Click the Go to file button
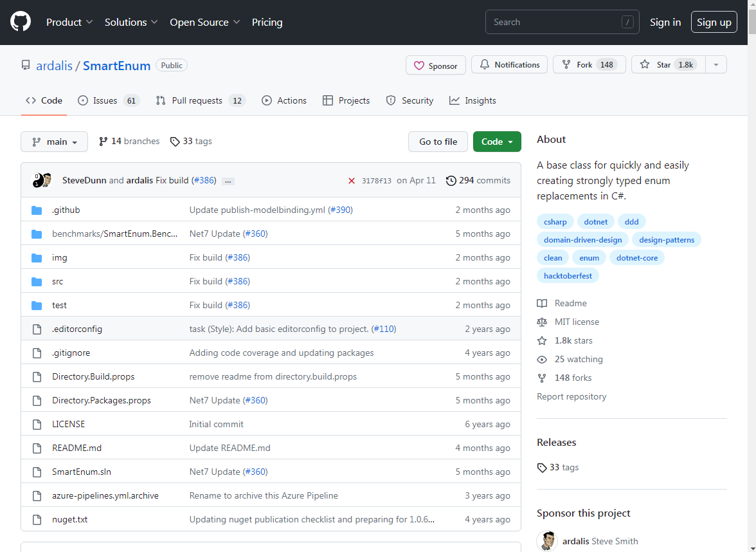Image resolution: width=756 pixels, height=552 pixels. [x=438, y=142]
